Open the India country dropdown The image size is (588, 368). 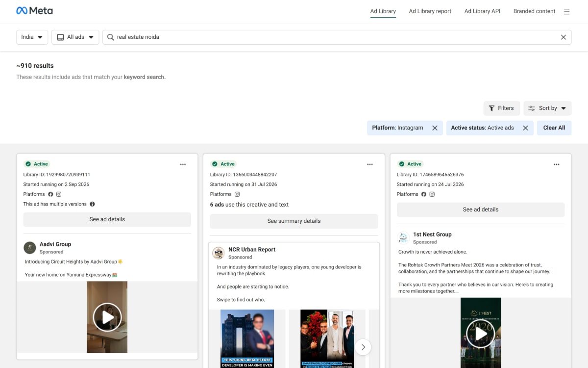(32, 37)
